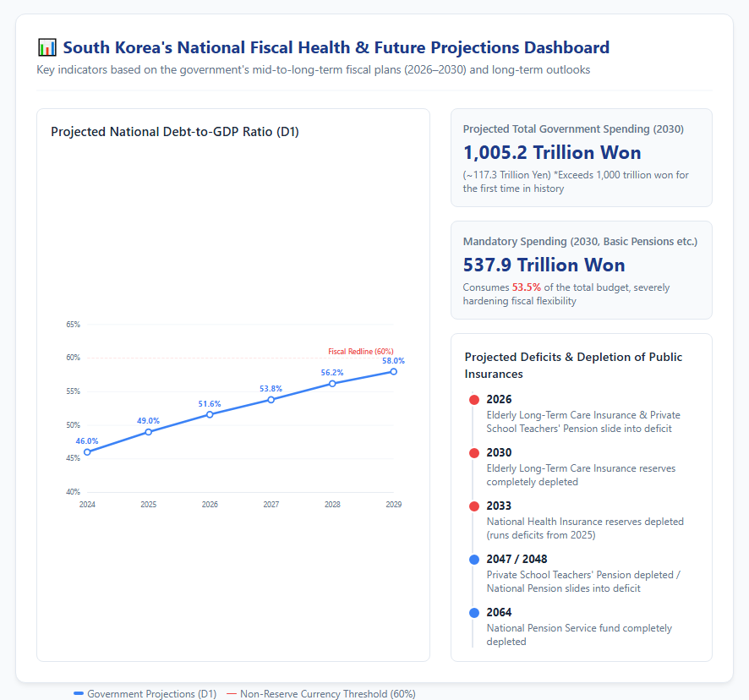The height and width of the screenshot is (700, 749).
Task: Toggle the Non-Reserve Currency Threshold (60%) legend entry
Action: [321, 694]
